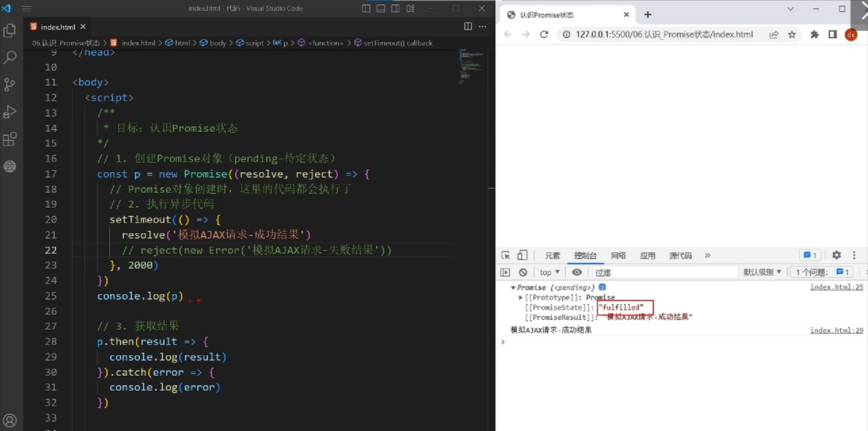
Task: Open Run and Debug panel
Action: (10, 111)
